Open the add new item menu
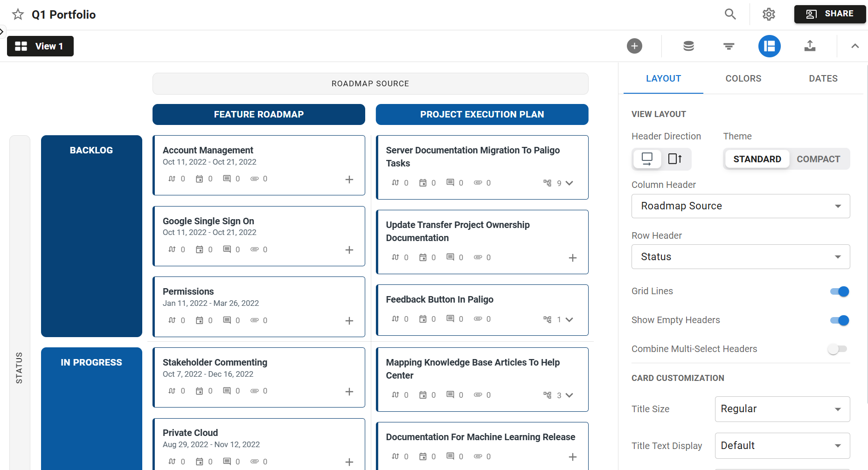Viewport: 868px width, 470px height. [634, 46]
